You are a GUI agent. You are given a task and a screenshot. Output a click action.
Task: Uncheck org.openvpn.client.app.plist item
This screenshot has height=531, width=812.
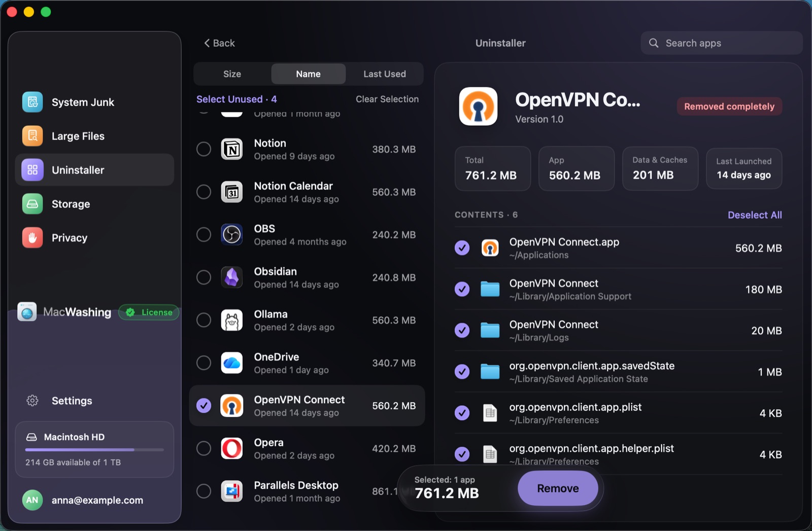[462, 413]
